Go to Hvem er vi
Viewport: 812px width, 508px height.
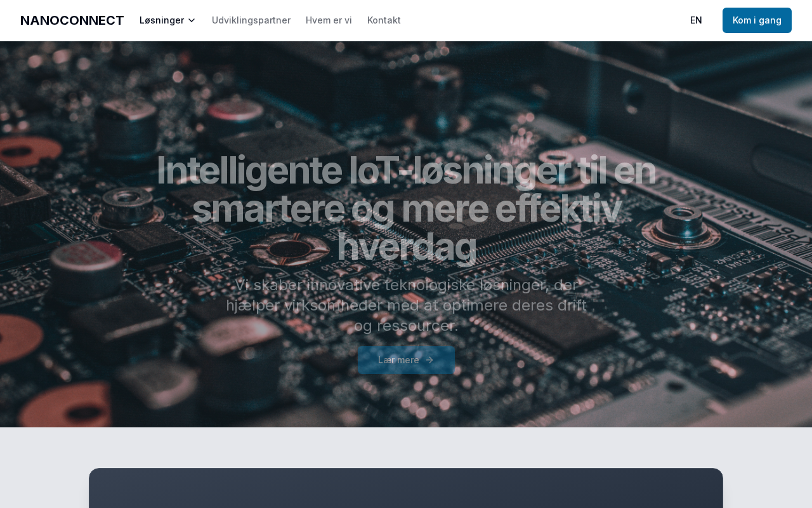pos(329,20)
